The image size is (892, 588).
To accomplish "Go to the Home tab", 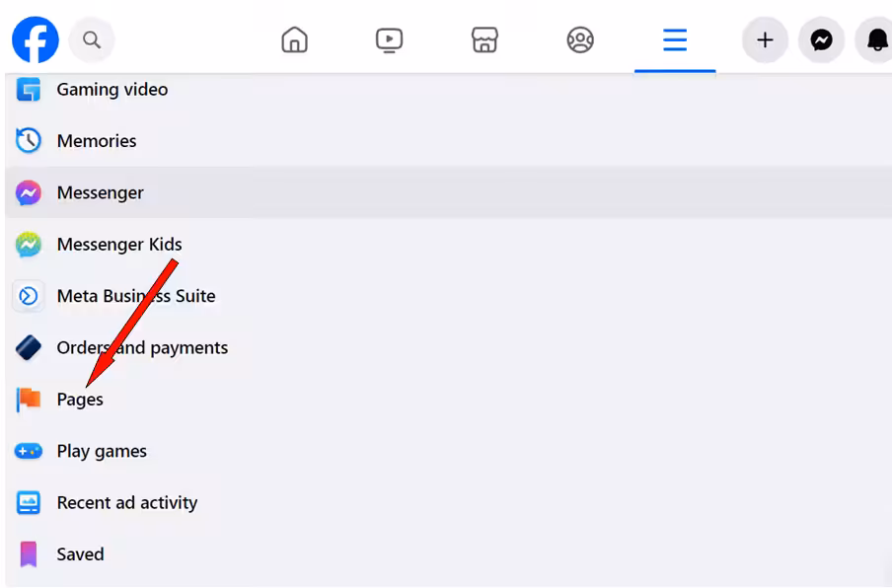I will click(x=295, y=39).
